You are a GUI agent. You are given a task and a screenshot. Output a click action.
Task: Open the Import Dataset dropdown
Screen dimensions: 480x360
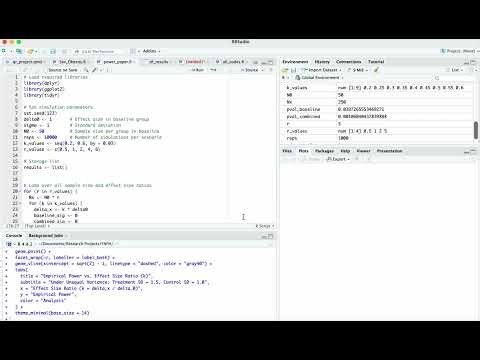click(322, 70)
